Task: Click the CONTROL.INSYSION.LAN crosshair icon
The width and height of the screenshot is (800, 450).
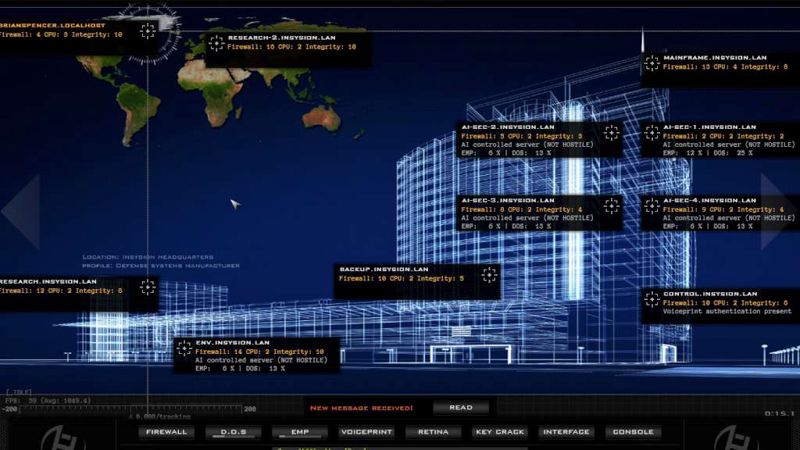Action: point(652,299)
